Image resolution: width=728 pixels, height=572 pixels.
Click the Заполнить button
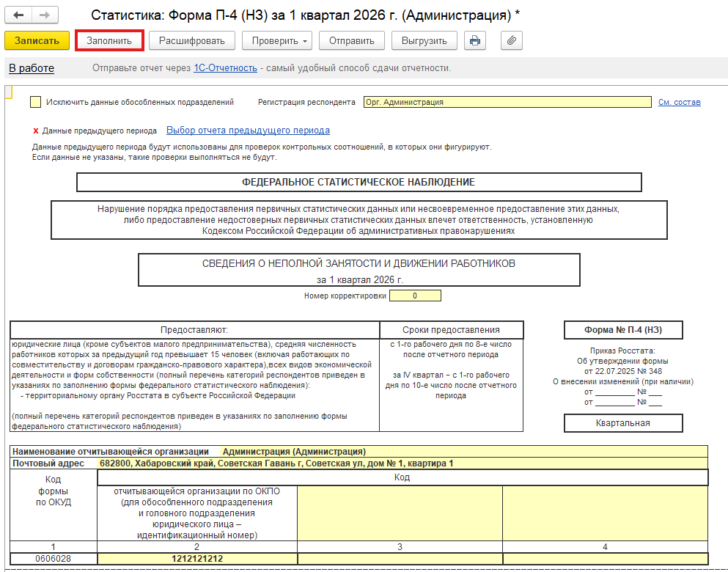tap(109, 40)
